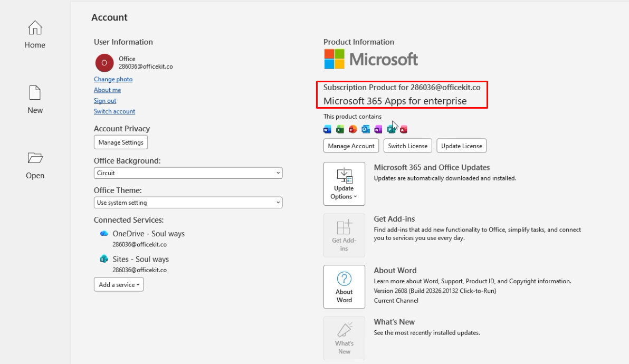Open the About me link
Image resolution: width=629 pixels, height=364 pixels.
point(107,90)
